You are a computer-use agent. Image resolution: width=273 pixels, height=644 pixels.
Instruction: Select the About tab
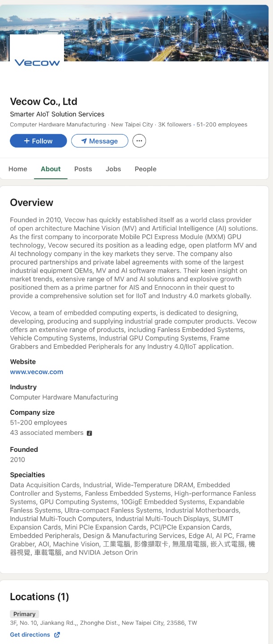coord(51,169)
